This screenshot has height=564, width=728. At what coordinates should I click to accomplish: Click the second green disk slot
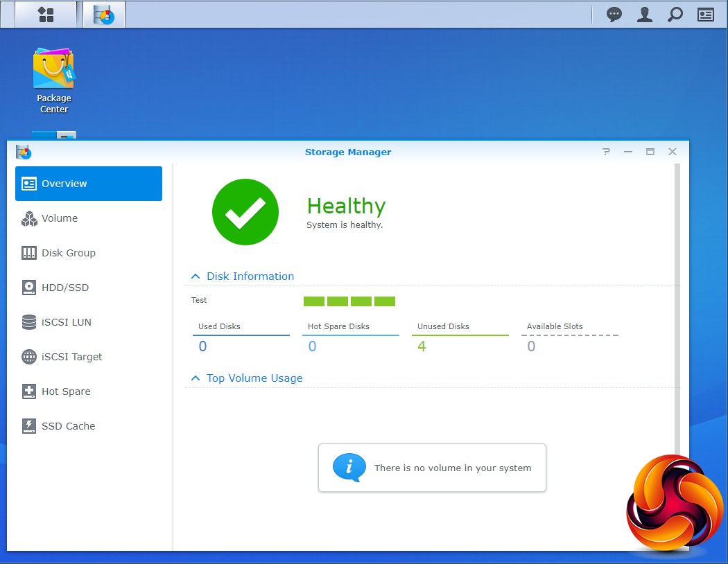pos(338,301)
